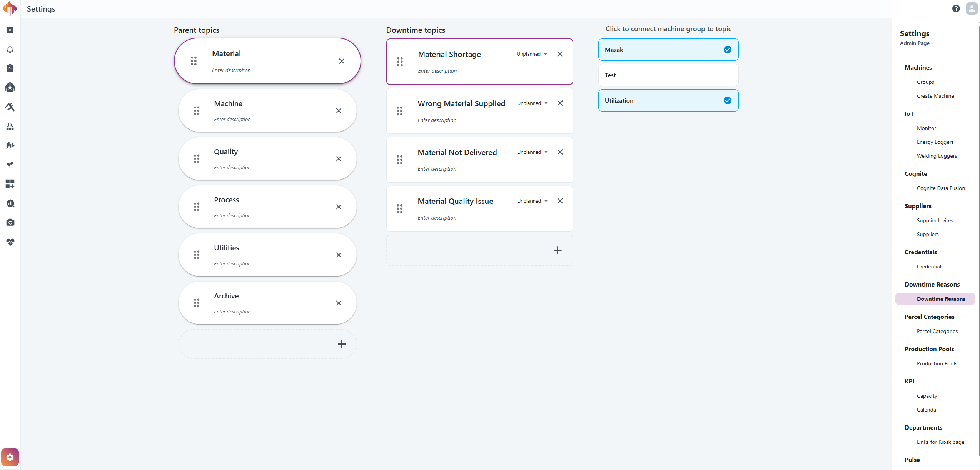Viewport: 980px width, 470px height.
Task: Click drag handle of Quality parent topic
Action: (197, 159)
